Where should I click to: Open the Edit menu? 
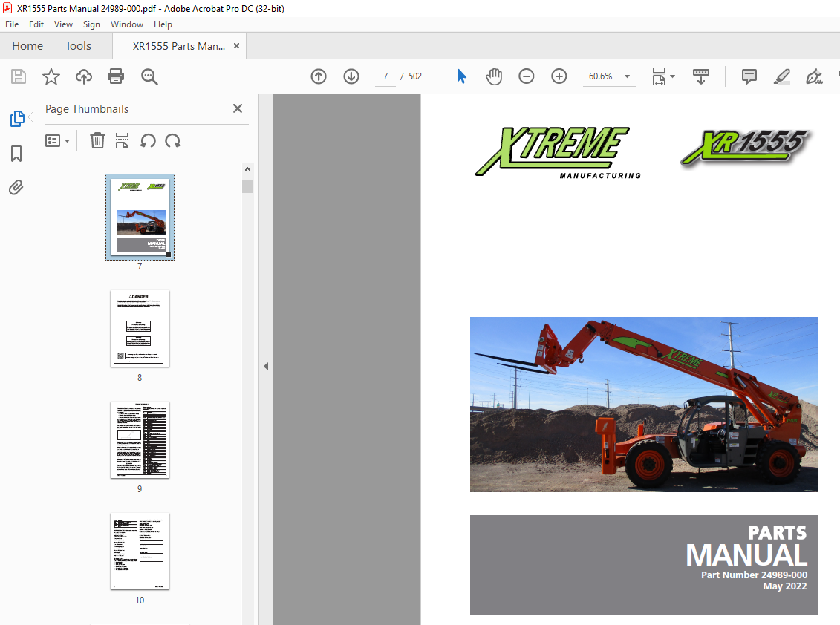tap(36, 24)
